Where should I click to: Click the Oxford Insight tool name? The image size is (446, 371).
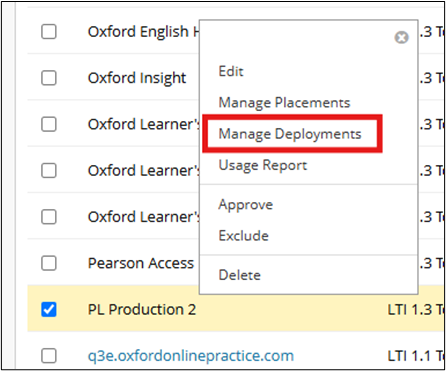tap(137, 79)
